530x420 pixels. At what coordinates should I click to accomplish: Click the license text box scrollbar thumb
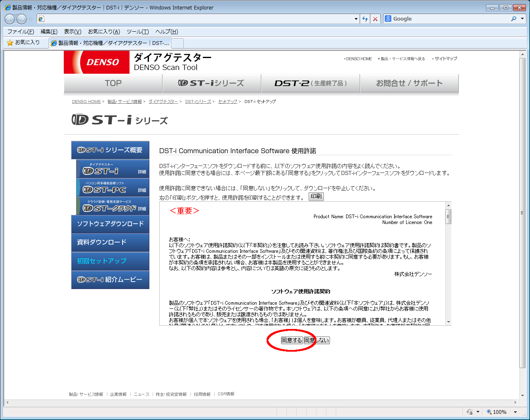click(x=448, y=216)
